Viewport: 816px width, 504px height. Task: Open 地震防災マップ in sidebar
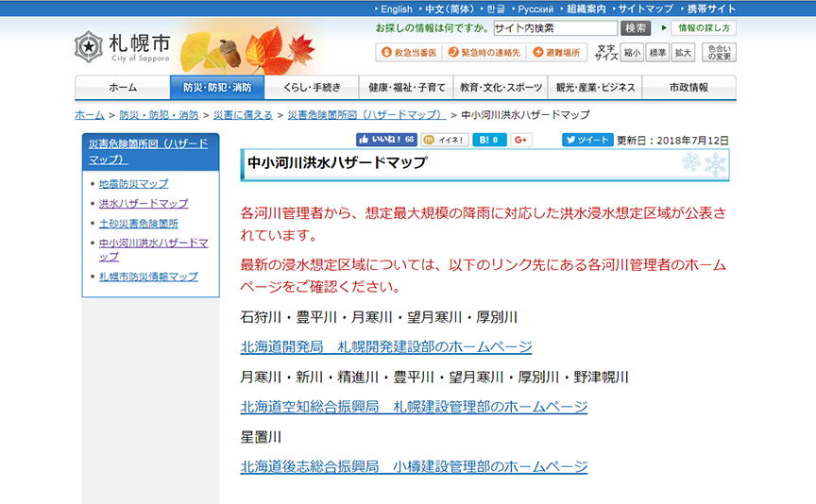134,184
